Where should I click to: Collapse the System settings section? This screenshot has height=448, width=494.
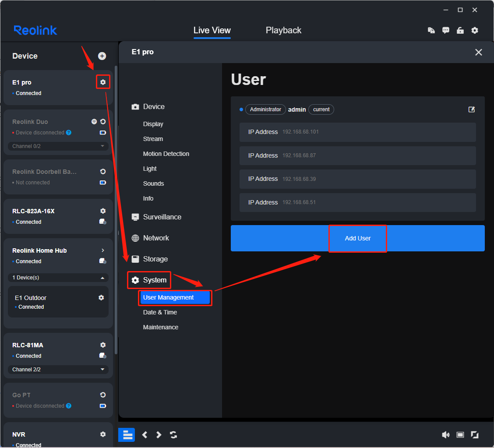[149, 280]
